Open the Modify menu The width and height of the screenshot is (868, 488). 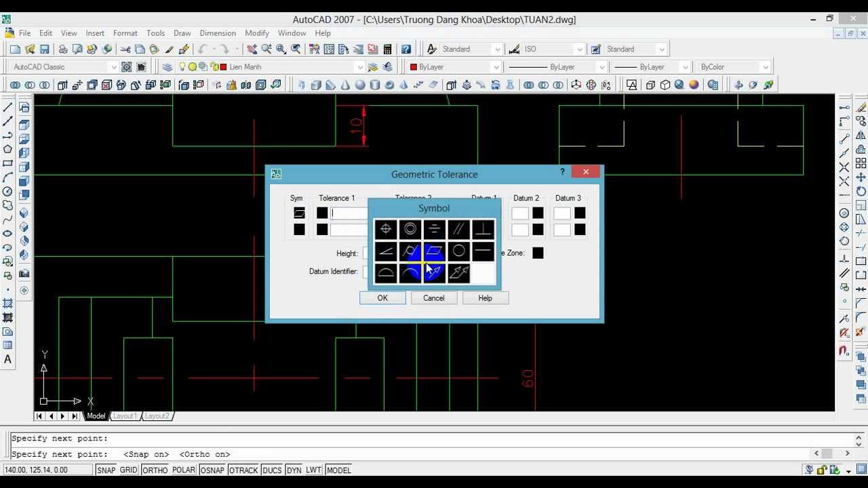(x=257, y=33)
